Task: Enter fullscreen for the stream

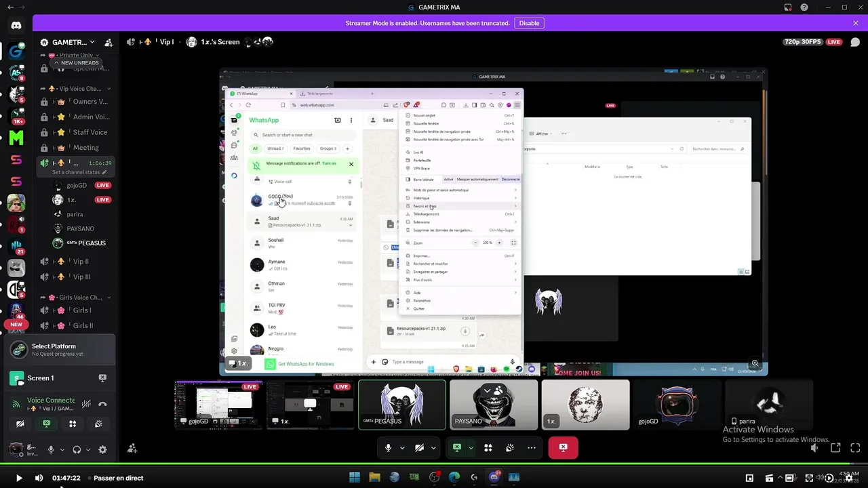Action: [856, 448]
